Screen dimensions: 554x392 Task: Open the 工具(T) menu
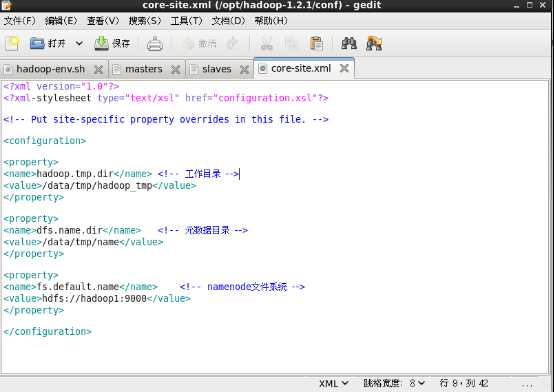(x=186, y=21)
